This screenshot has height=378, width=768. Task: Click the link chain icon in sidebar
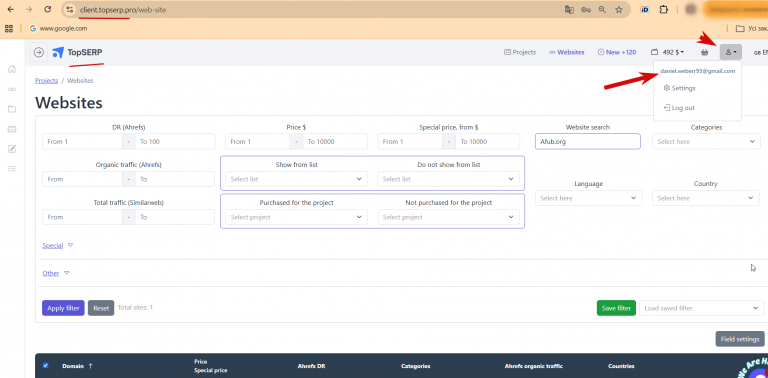(x=12, y=89)
